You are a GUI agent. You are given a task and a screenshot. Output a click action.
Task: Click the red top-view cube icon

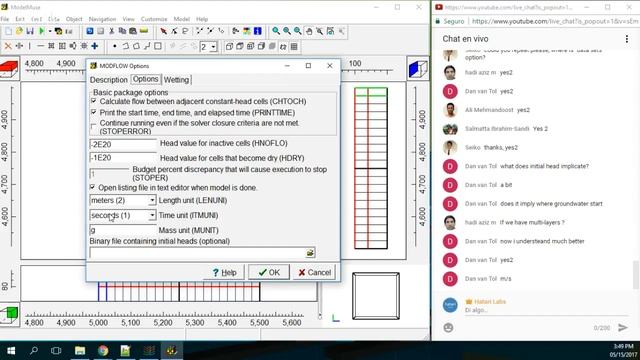click(9, 69)
